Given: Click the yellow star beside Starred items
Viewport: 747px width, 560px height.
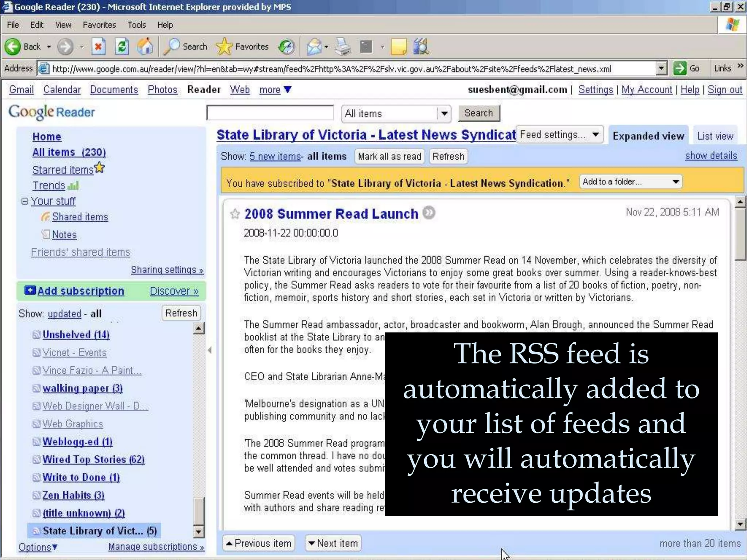Looking at the screenshot, I should point(100,167).
